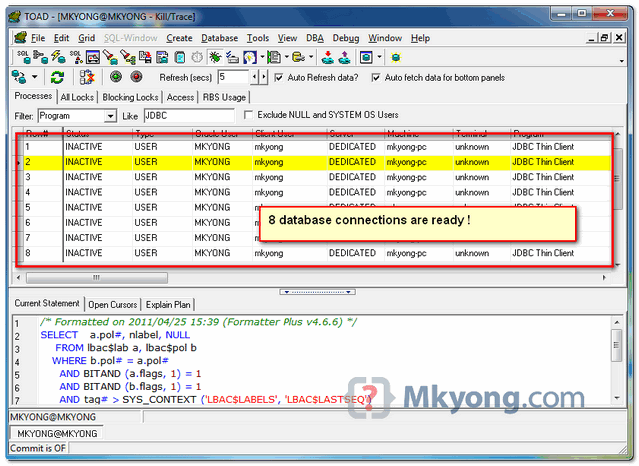Open the Filter Program dropdown
This screenshot has width=639, height=466.
coord(110,116)
